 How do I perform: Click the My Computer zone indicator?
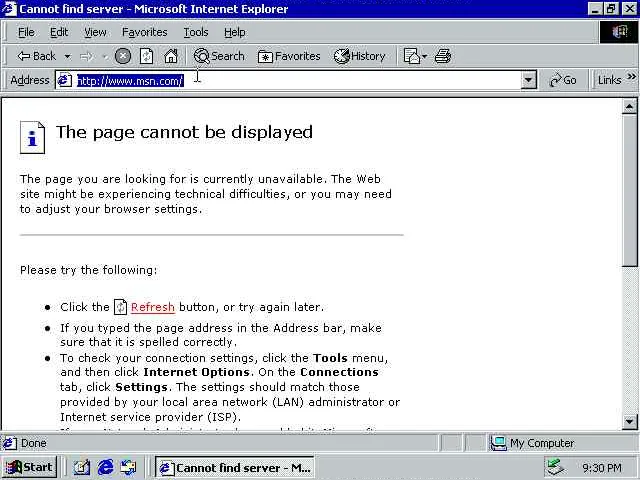click(x=533, y=443)
